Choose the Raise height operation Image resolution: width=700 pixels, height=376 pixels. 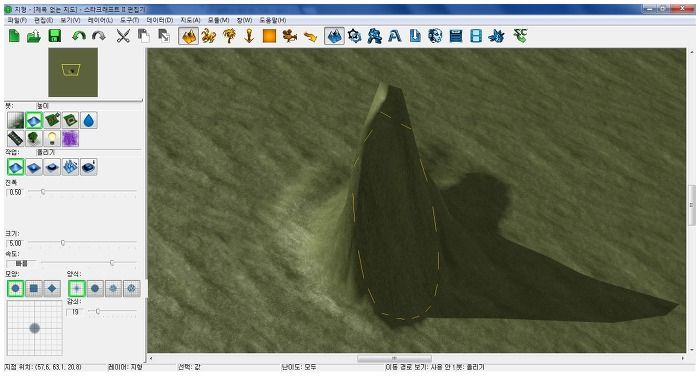point(16,167)
